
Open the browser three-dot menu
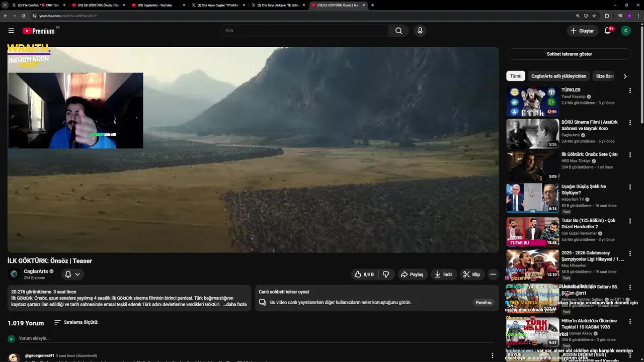click(x=638, y=16)
